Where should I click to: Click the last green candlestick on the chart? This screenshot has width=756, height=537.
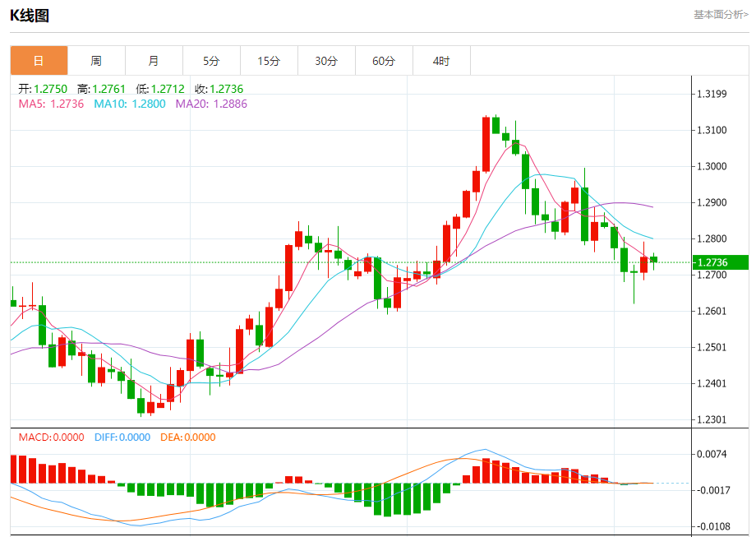[x=654, y=260]
